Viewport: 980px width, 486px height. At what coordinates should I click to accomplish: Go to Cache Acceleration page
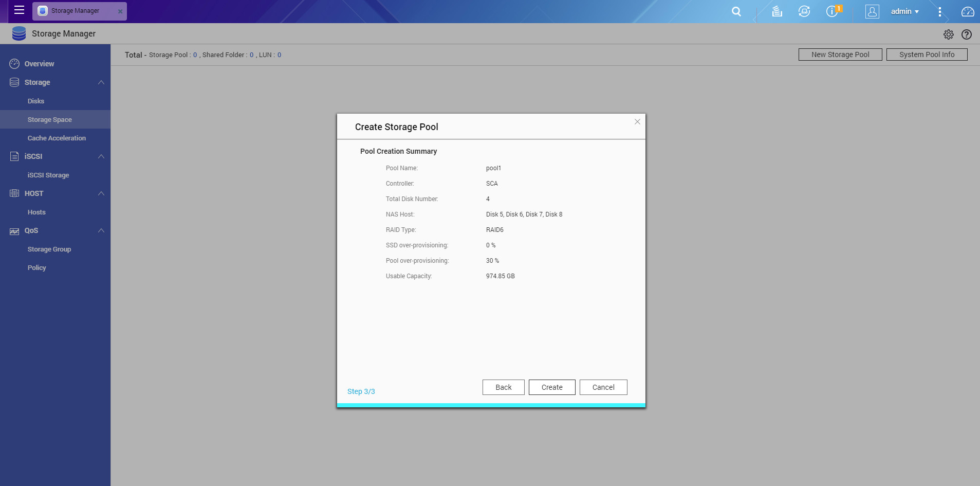(57, 138)
